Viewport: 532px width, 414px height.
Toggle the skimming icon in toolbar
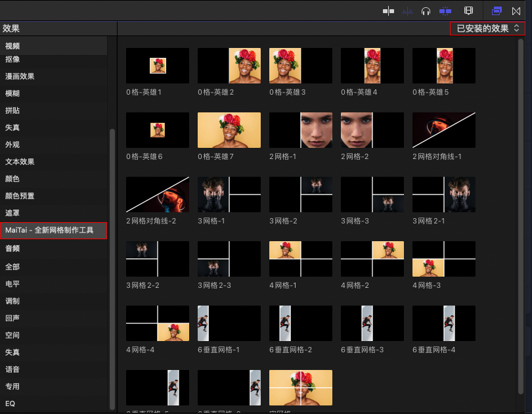[388, 11]
